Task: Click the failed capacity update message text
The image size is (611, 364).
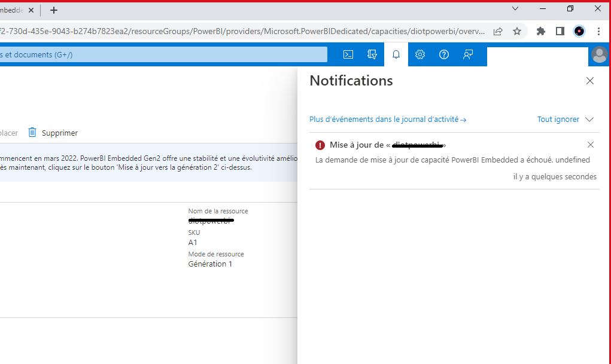Action: click(x=452, y=160)
